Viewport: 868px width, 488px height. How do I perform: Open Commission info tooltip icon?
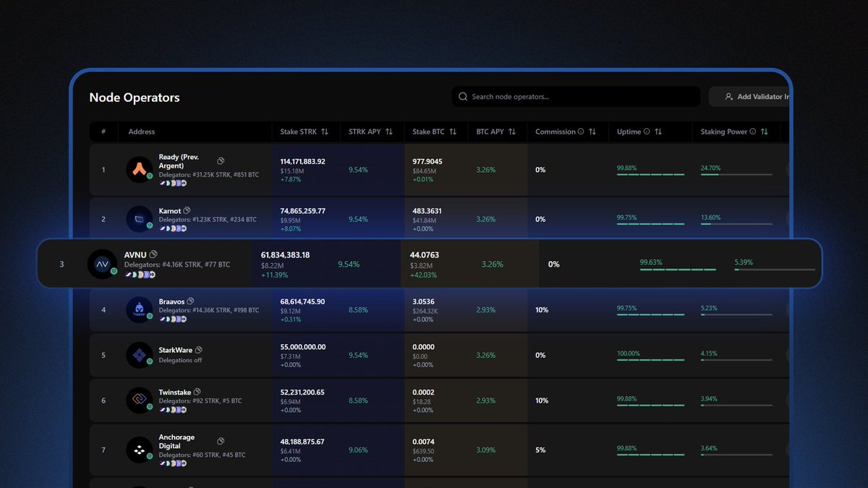[x=581, y=132]
